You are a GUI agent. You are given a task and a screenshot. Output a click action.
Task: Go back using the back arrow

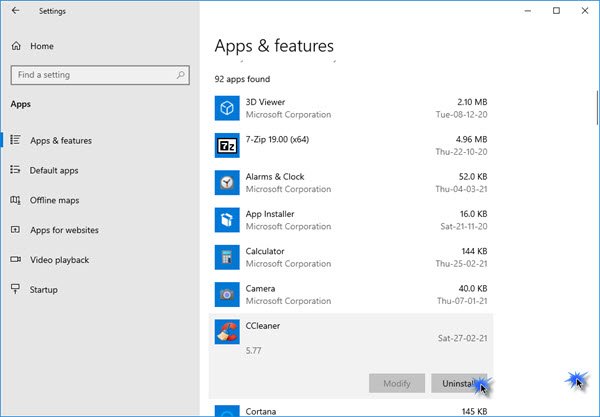(16, 11)
